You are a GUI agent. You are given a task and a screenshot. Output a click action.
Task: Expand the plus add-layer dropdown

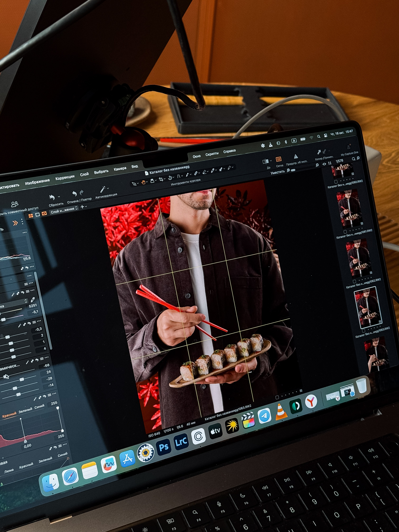point(83,207)
